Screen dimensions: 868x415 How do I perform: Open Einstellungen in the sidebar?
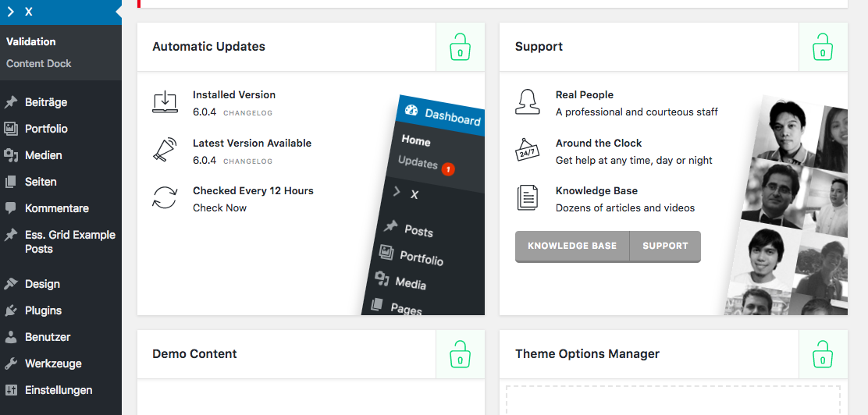(59, 390)
